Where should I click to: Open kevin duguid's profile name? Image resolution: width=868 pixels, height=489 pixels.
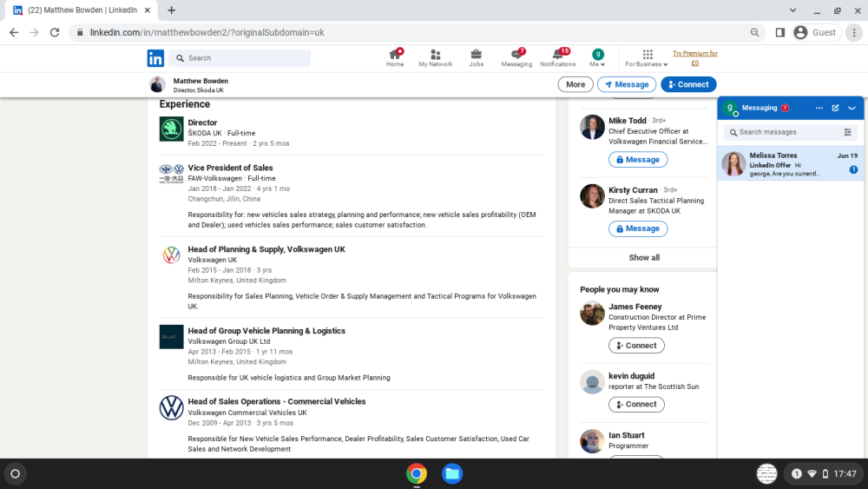(x=632, y=376)
